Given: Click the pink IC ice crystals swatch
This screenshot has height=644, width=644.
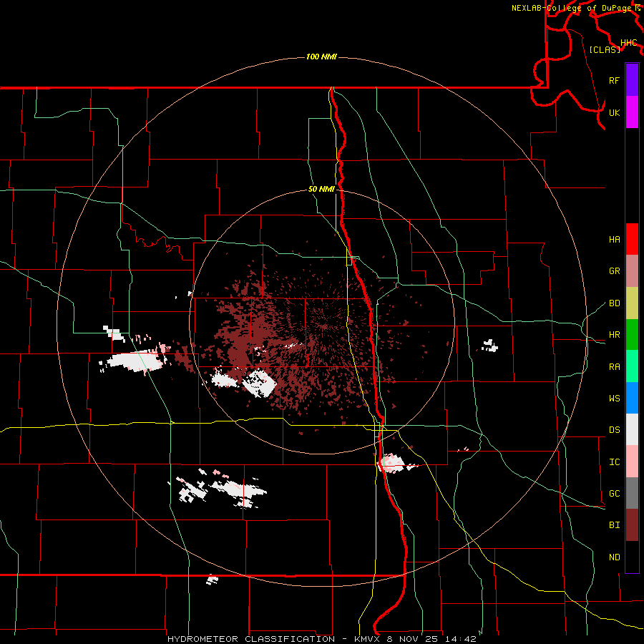Looking at the screenshot, I should point(632,462).
